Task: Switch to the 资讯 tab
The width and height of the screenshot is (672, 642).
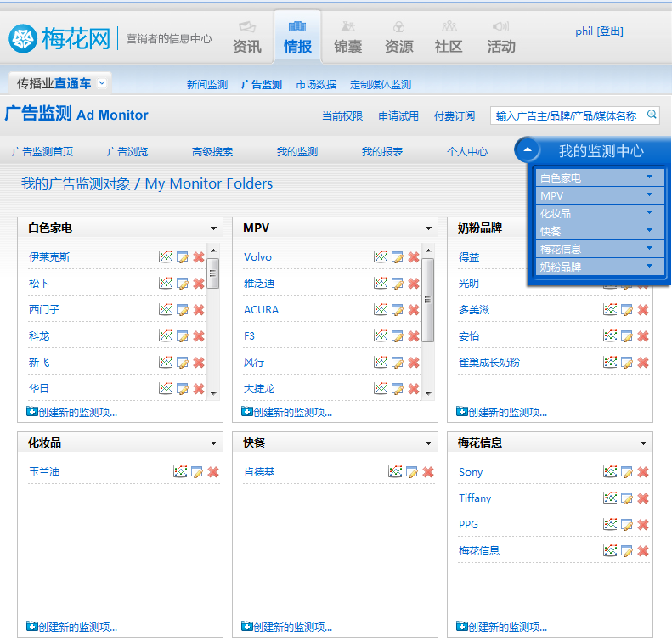Action: [x=247, y=37]
